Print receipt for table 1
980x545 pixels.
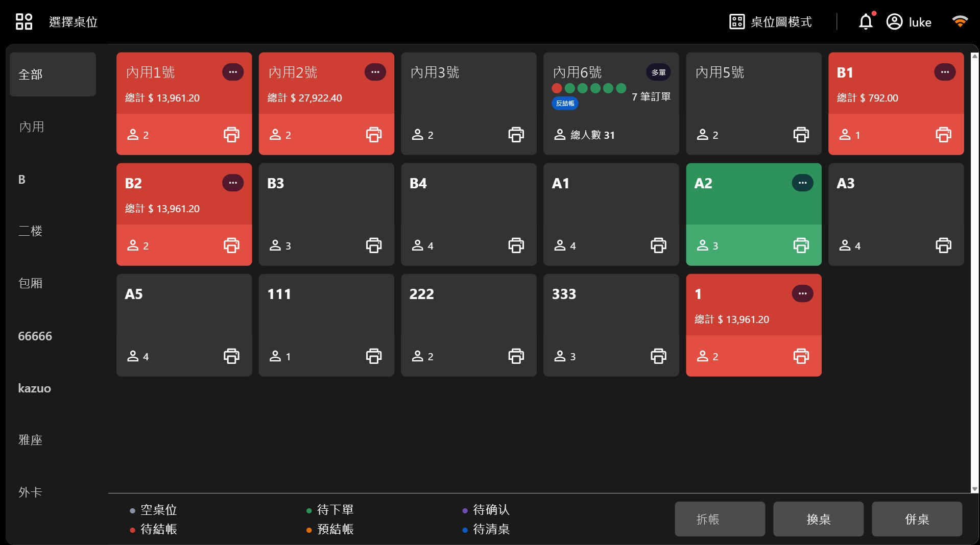tap(801, 356)
